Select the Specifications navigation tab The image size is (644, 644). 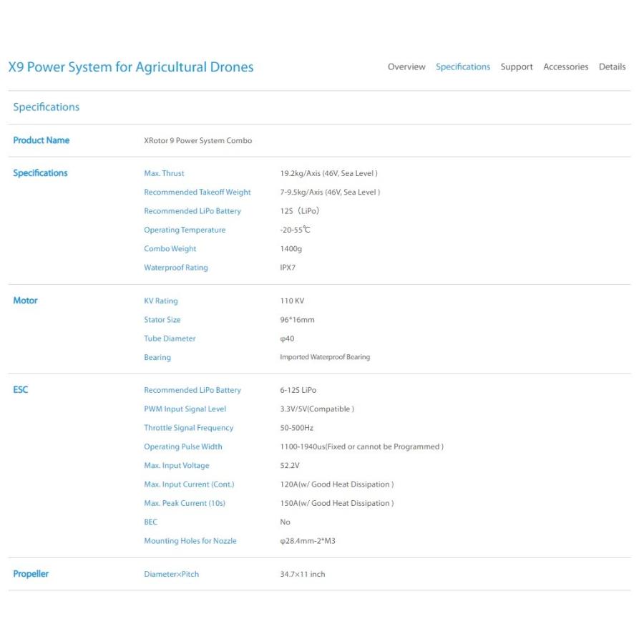click(463, 67)
